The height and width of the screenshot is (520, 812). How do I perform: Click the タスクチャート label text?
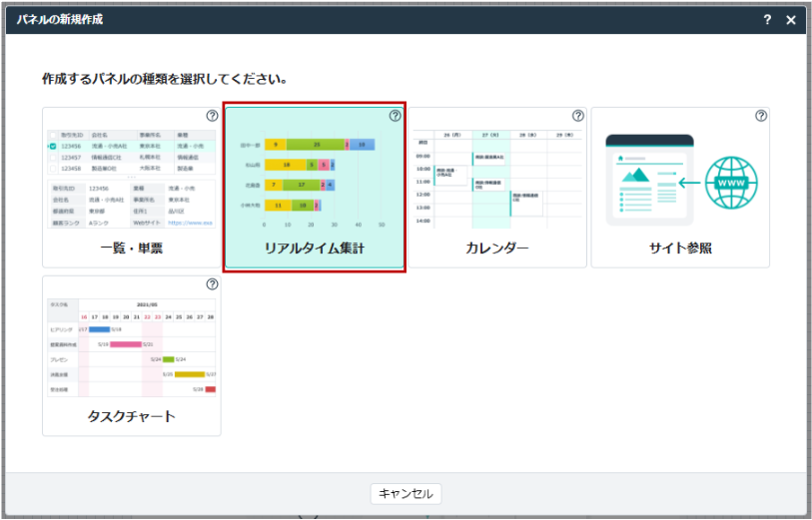(131, 416)
